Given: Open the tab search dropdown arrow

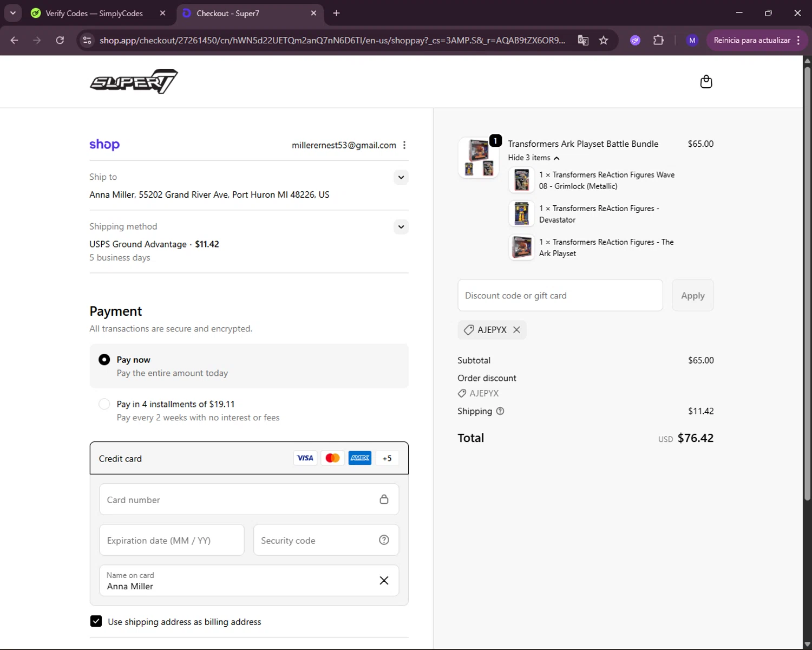Looking at the screenshot, I should click(12, 13).
